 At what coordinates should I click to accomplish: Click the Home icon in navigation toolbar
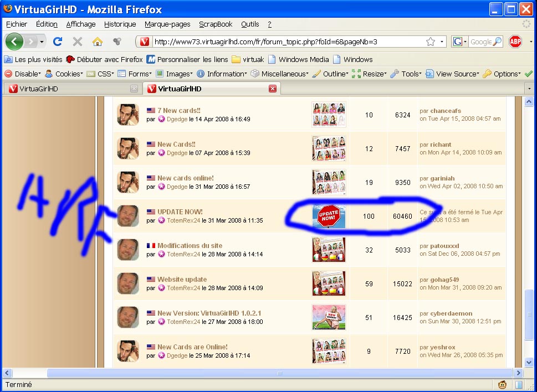click(98, 42)
